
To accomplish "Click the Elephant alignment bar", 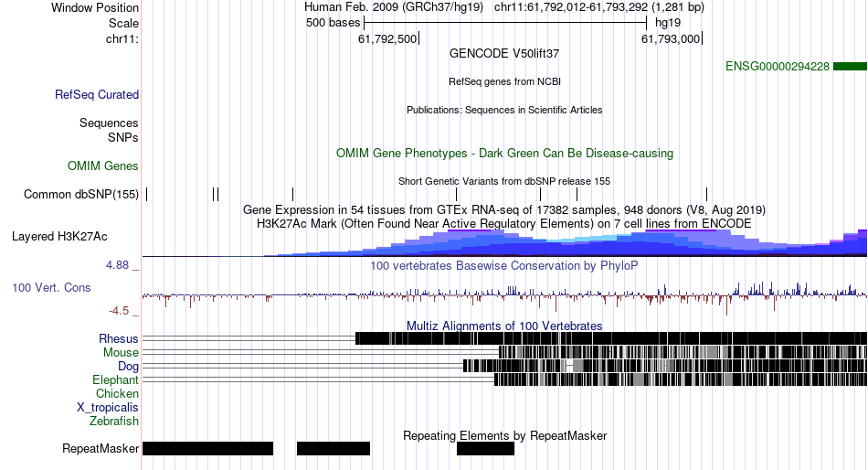I will point(681,379).
